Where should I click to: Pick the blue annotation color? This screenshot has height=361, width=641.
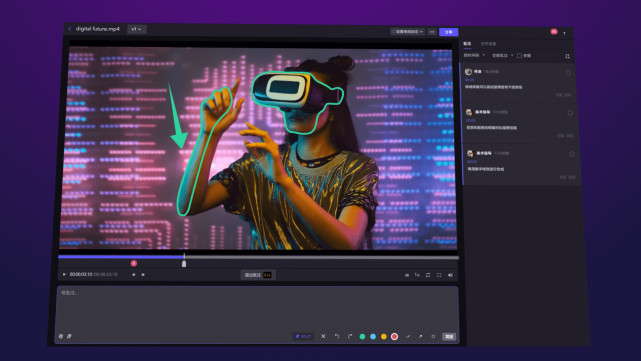click(373, 336)
